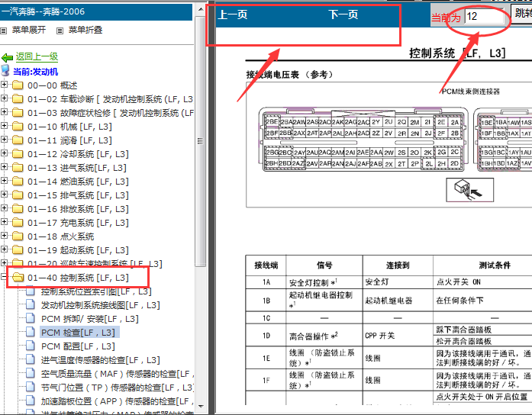Expand the 01—16 排放系统 tree node
The height and width of the screenshot is (415, 532).
(4, 207)
